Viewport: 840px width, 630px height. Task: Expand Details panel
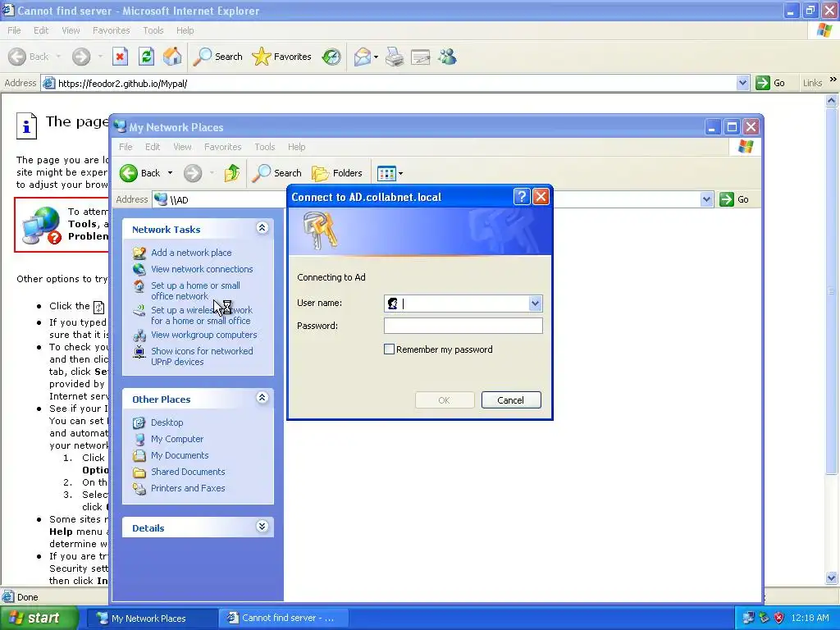262,526
